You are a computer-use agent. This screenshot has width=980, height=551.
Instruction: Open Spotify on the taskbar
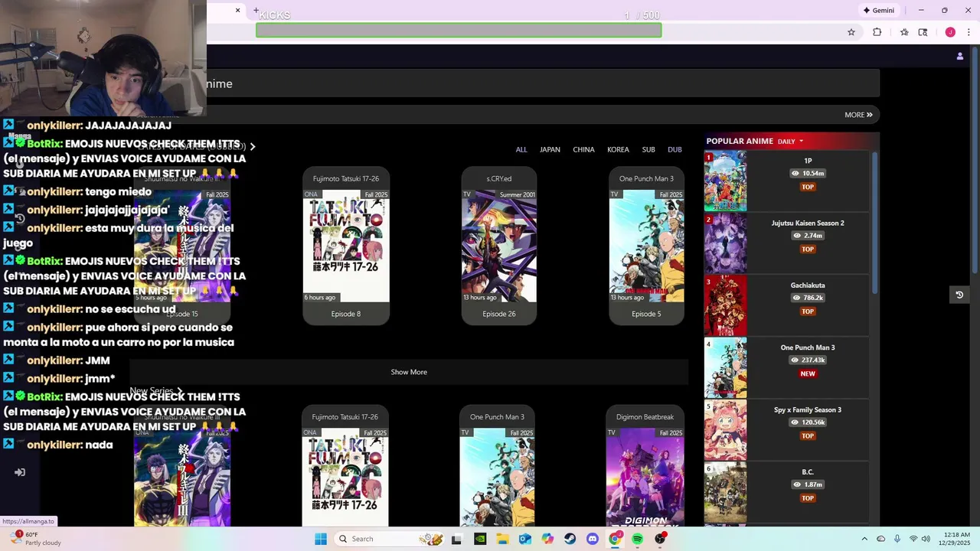pyautogui.click(x=638, y=539)
